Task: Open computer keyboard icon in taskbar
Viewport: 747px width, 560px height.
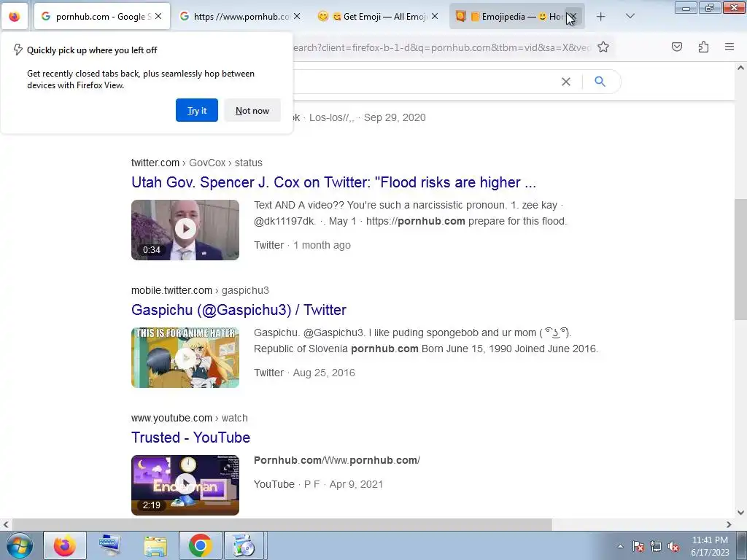Action: point(110,545)
